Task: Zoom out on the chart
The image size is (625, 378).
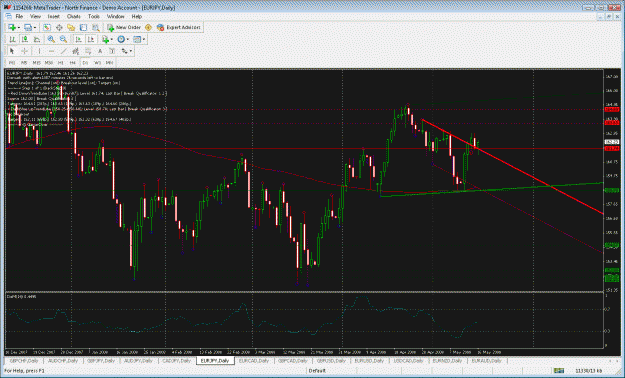Action: [x=63, y=39]
